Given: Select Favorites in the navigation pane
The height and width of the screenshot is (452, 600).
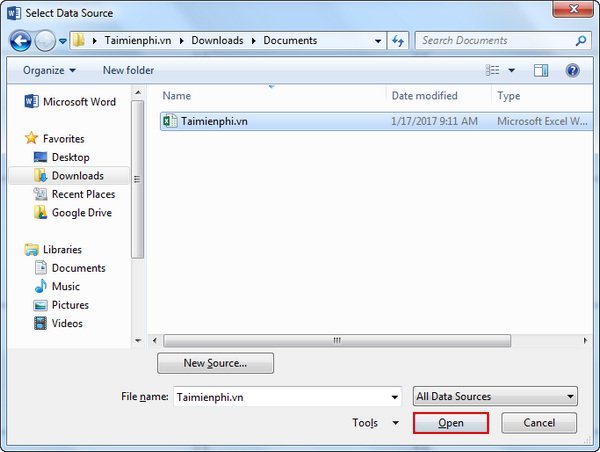Looking at the screenshot, I should pos(64,139).
